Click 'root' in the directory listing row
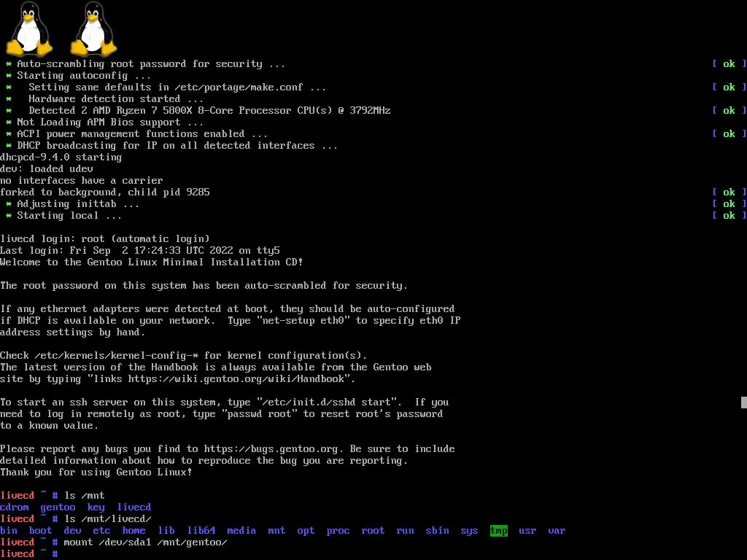The height and width of the screenshot is (560, 747). (373, 531)
